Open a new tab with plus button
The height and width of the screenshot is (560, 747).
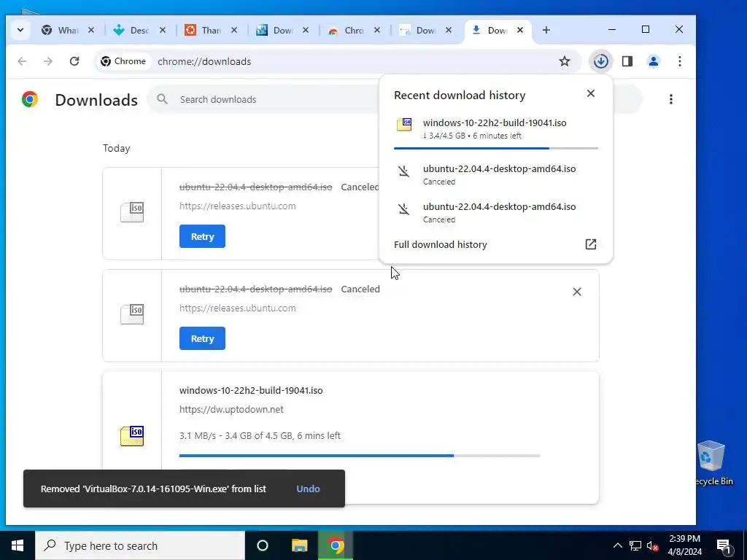click(546, 30)
